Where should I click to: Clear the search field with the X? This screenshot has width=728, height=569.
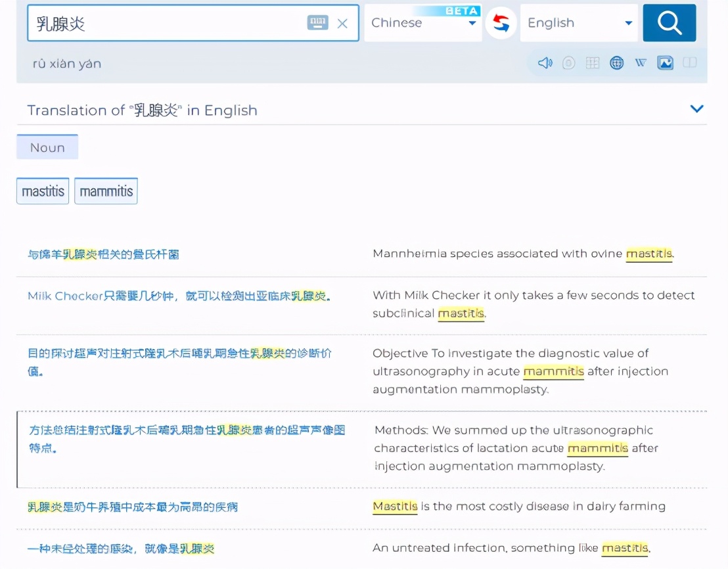click(342, 23)
